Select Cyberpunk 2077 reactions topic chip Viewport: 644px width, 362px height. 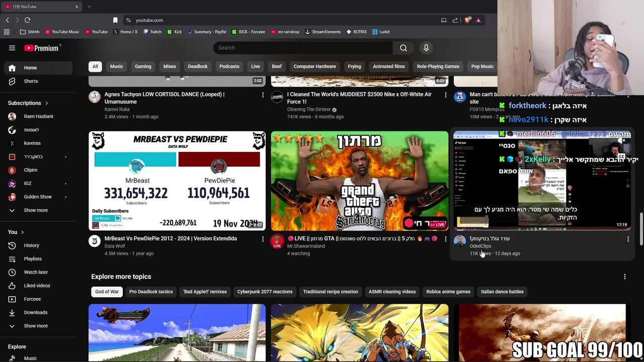click(265, 292)
